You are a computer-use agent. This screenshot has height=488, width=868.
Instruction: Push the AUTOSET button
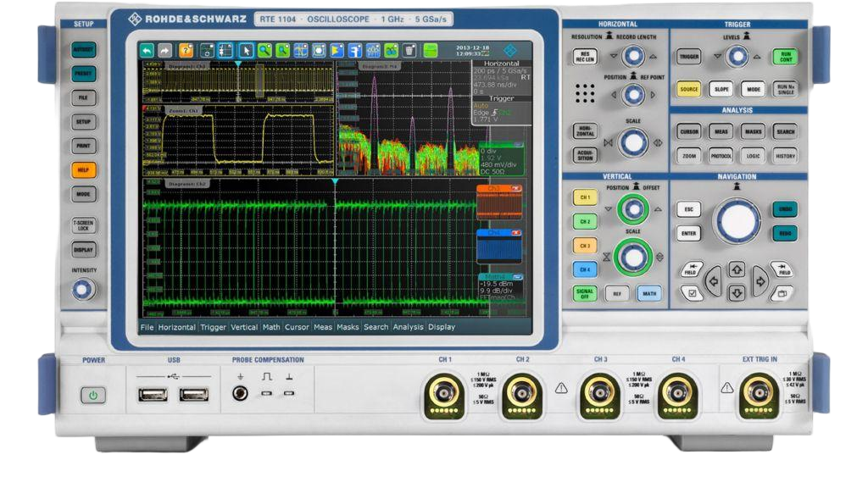click(84, 50)
